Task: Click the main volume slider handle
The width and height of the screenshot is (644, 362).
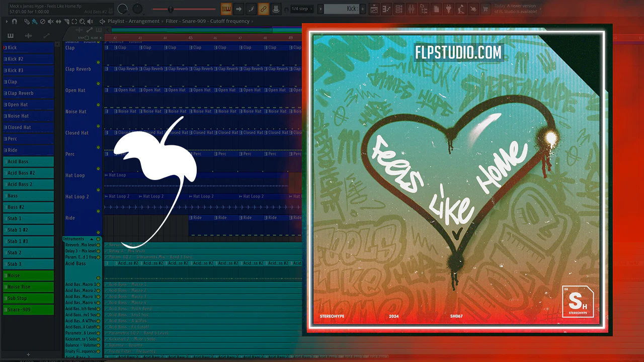Action: pyautogui.click(x=171, y=9)
